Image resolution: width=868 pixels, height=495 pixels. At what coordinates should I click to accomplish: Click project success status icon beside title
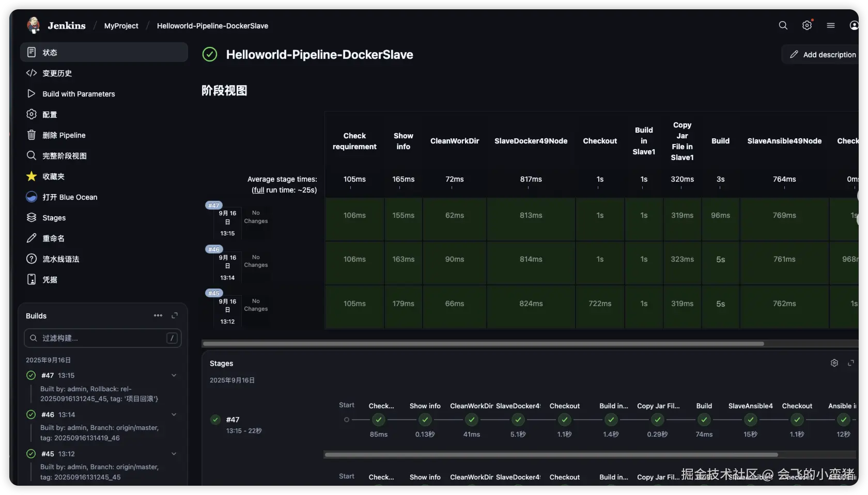(x=210, y=54)
